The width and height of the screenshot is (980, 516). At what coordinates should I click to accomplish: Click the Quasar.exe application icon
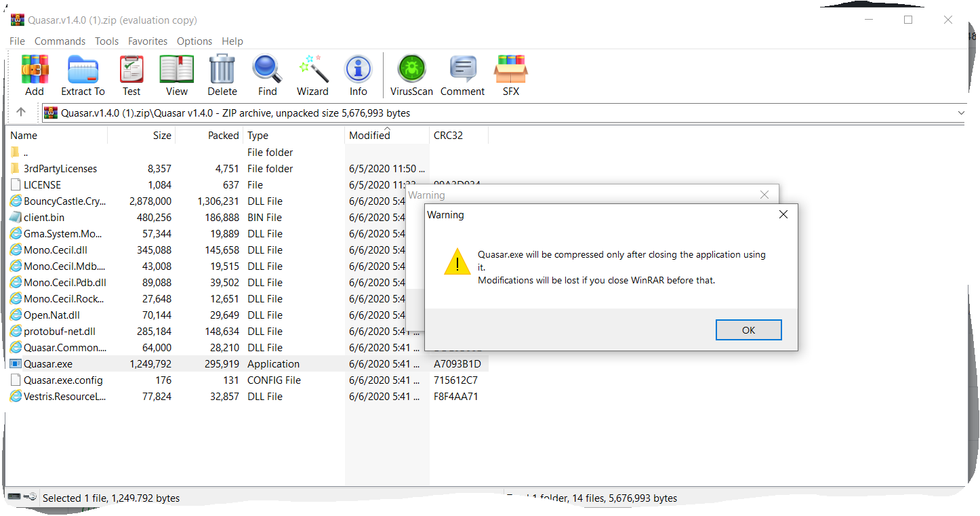point(16,364)
